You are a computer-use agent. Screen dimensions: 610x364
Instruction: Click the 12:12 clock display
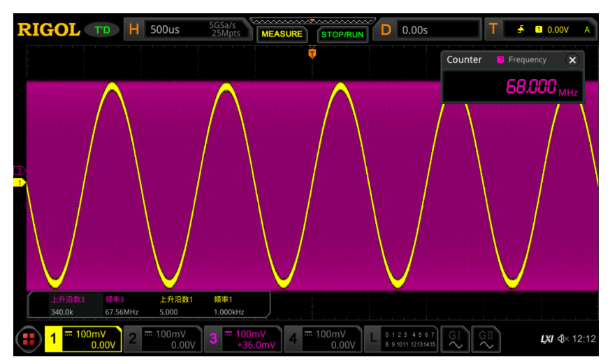click(584, 339)
